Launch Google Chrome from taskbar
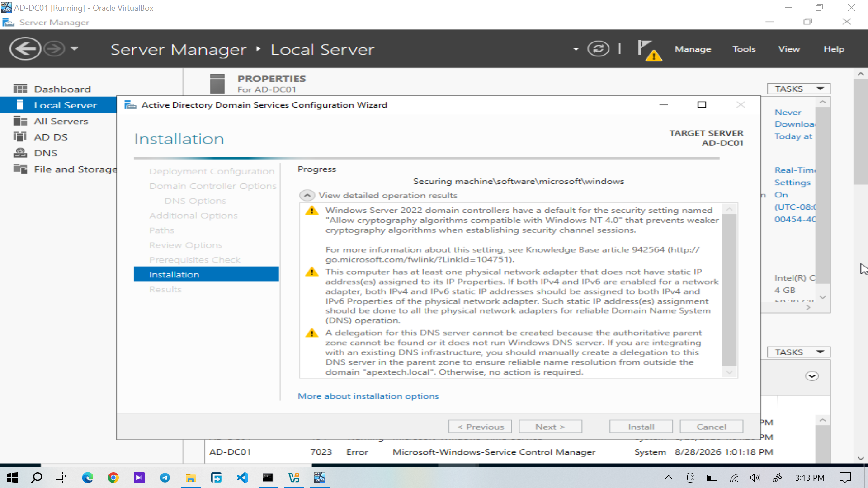Image resolution: width=868 pixels, height=488 pixels. point(113,478)
